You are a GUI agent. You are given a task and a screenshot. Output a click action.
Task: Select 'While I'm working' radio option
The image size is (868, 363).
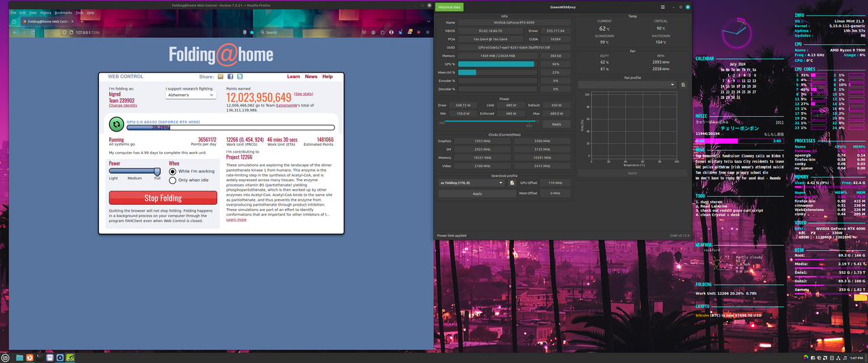pos(172,172)
